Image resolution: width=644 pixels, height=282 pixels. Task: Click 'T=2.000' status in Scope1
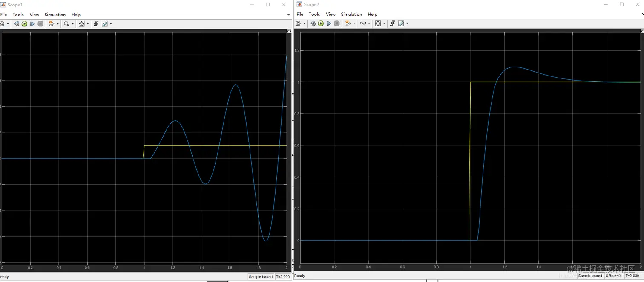pyautogui.click(x=283, y=277)
